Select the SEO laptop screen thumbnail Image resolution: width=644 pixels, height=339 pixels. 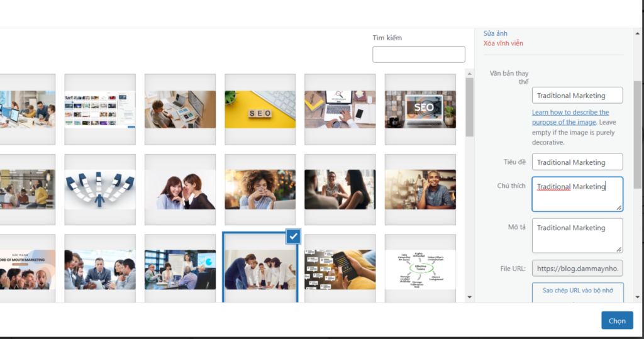point(420,109)
